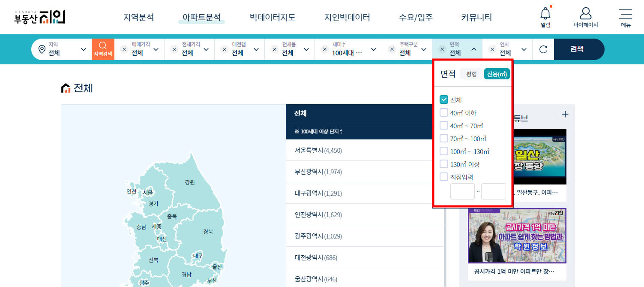Check the 40㎡ 이하 checkbox
This screenshot has width=644, height=287.
(444, 113)
